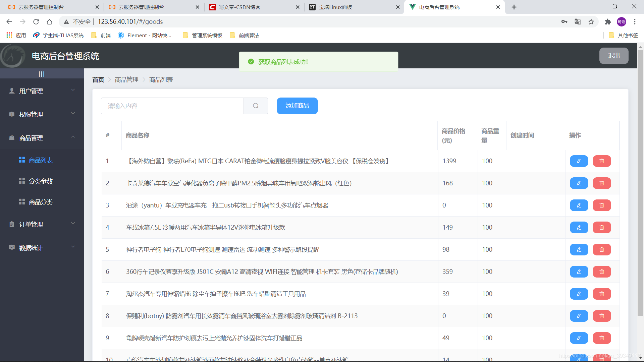Image resolution: width=644 pixels, height=362 pixels.
Task: Open the translate page icon
Action: [x=578, y=22]
